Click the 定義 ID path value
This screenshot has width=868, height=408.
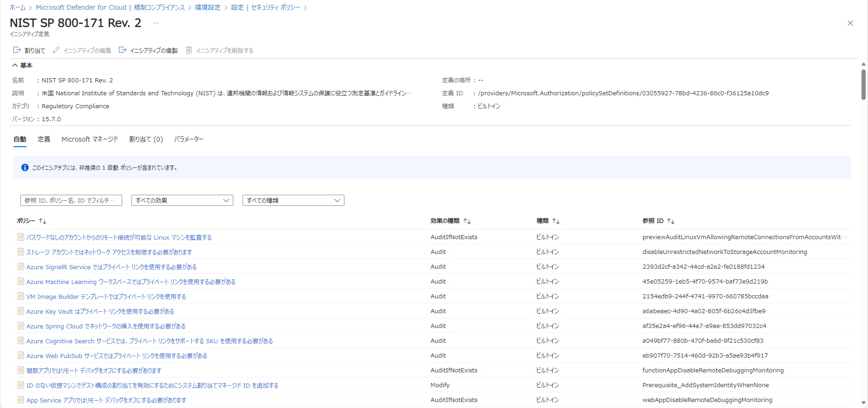point(623,93)
